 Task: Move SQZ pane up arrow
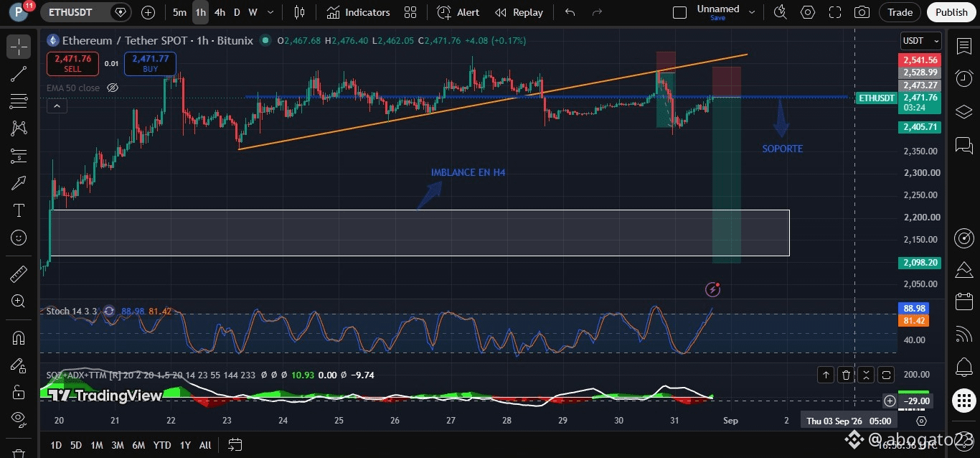(826, 375)
